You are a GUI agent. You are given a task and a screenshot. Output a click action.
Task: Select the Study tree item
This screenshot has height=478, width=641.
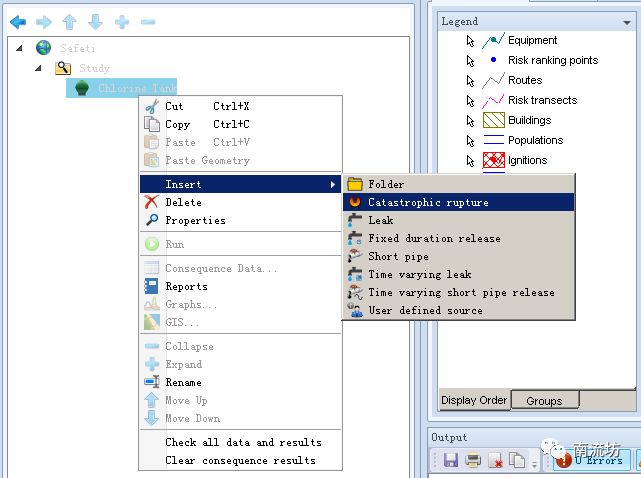83,68
